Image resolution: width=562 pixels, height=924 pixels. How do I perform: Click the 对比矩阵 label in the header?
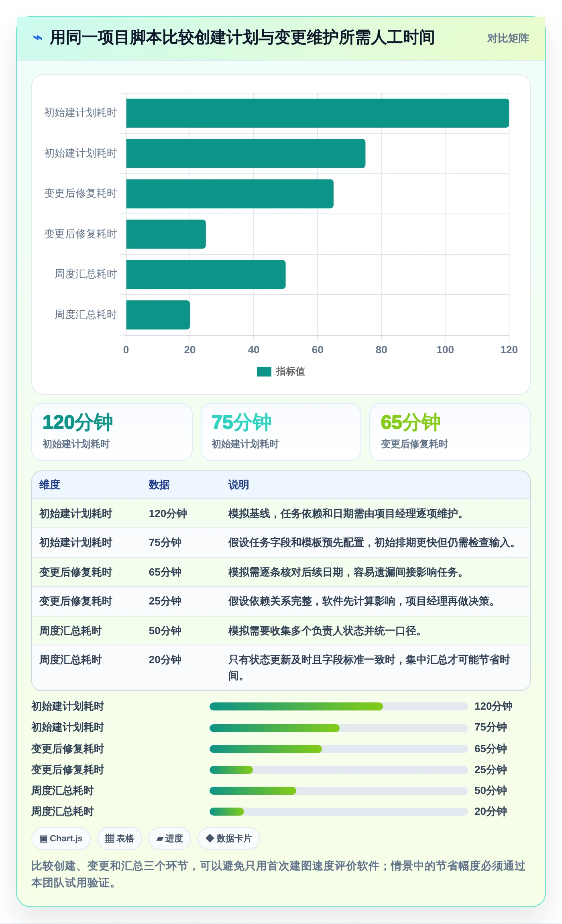(x=508, y=39)
